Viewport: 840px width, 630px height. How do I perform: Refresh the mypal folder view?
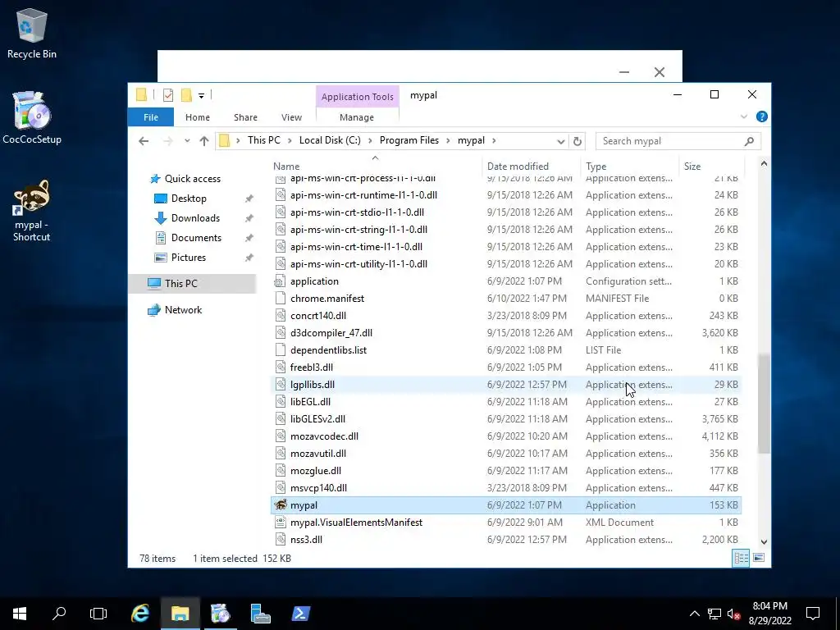(x=577, y=141)
